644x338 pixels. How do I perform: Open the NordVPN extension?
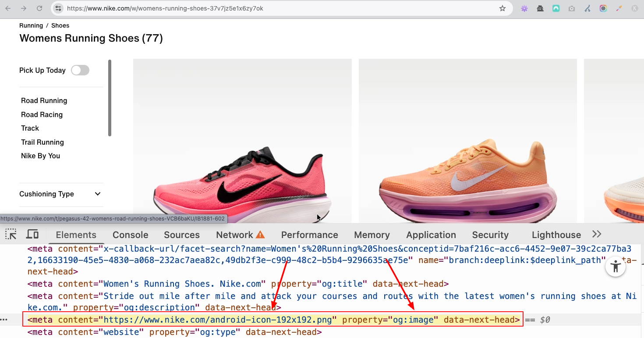tap(556, 8)
